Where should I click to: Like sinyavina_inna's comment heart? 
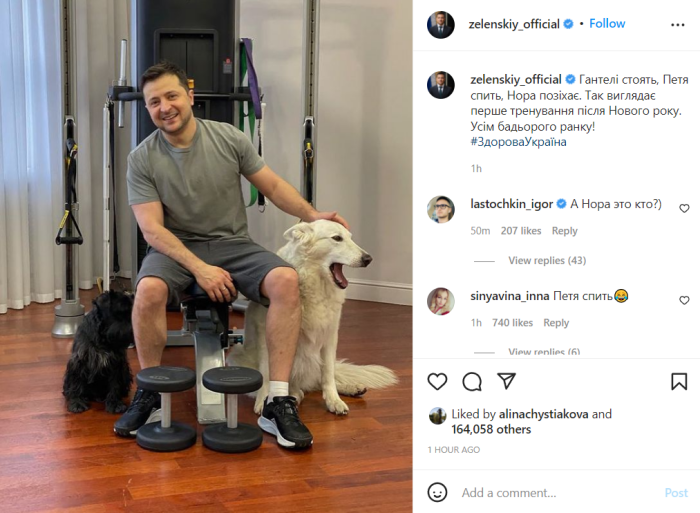coord(684,300)
